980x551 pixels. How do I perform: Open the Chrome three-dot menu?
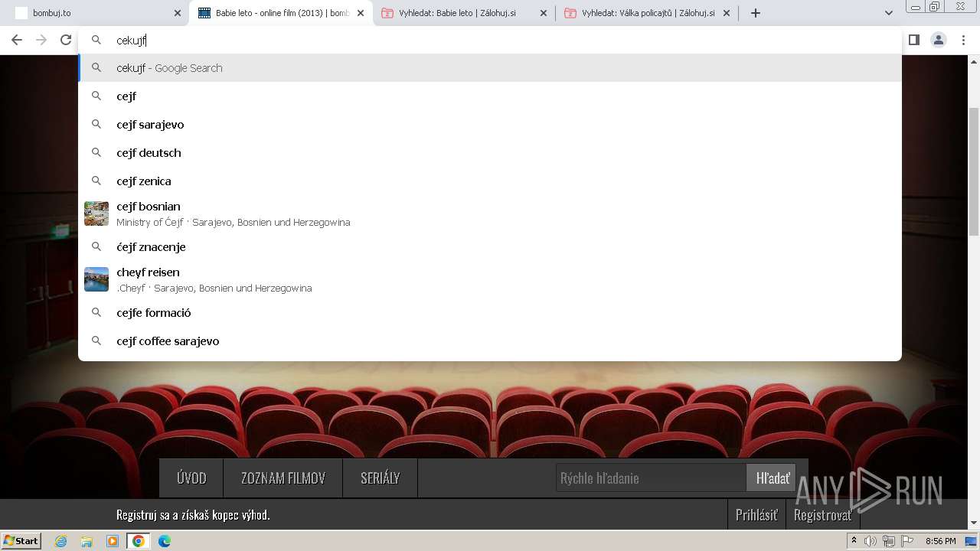pos(964,40)
